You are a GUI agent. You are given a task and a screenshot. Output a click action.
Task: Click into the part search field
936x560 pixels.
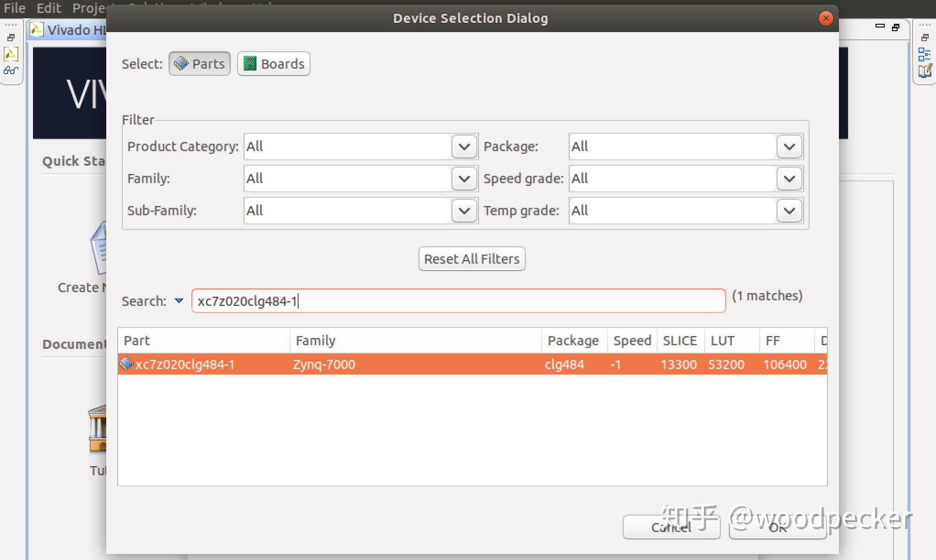458,301
